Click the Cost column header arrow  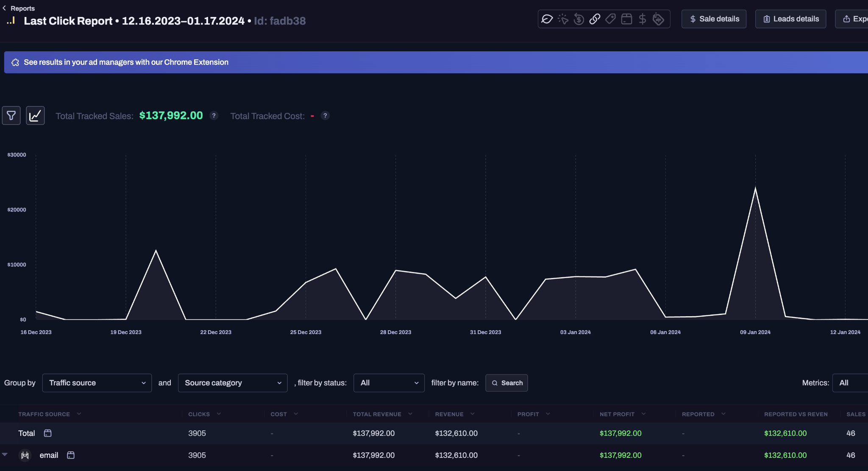tap(296, 414)
